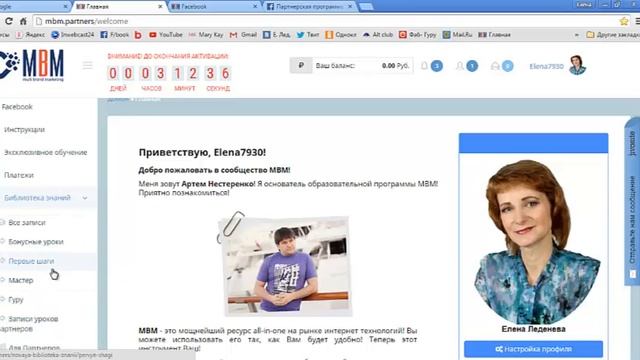Click the Приветствую, Elena7930! heading
Screen dimensions: 640x360
pyautogui.click(x=202, y=152)
